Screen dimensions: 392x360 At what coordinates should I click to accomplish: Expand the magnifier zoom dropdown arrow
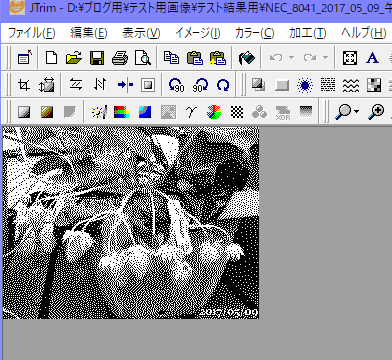(x=357, y=111)
